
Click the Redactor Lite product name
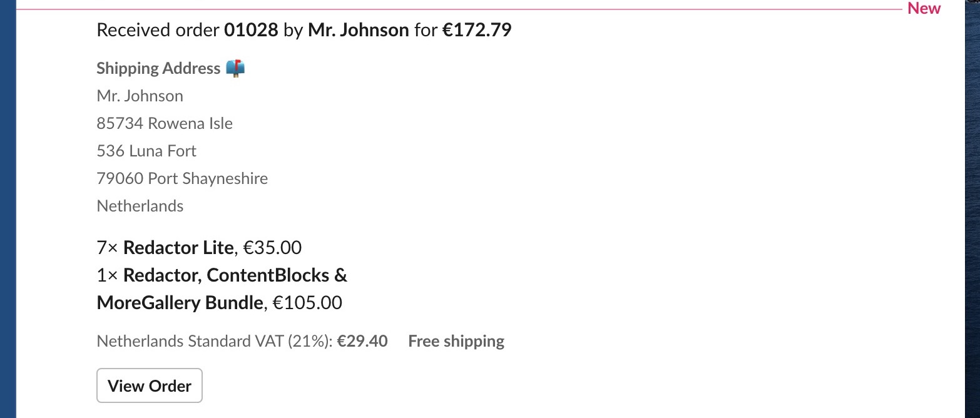(x=178, y=248)
